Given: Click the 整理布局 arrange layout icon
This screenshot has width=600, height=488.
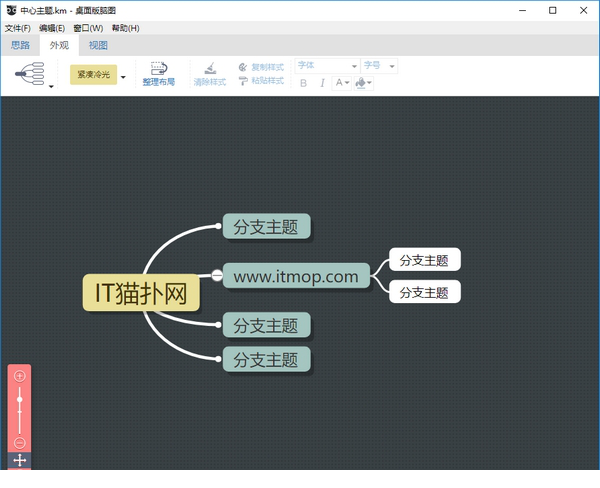Looking at the screenshot, I should click(x=159, y=68).
